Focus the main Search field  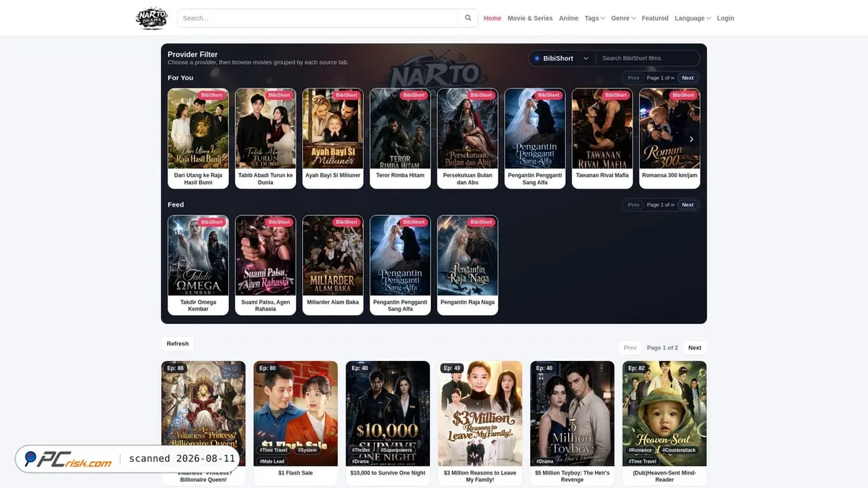(x=318, y=17)
